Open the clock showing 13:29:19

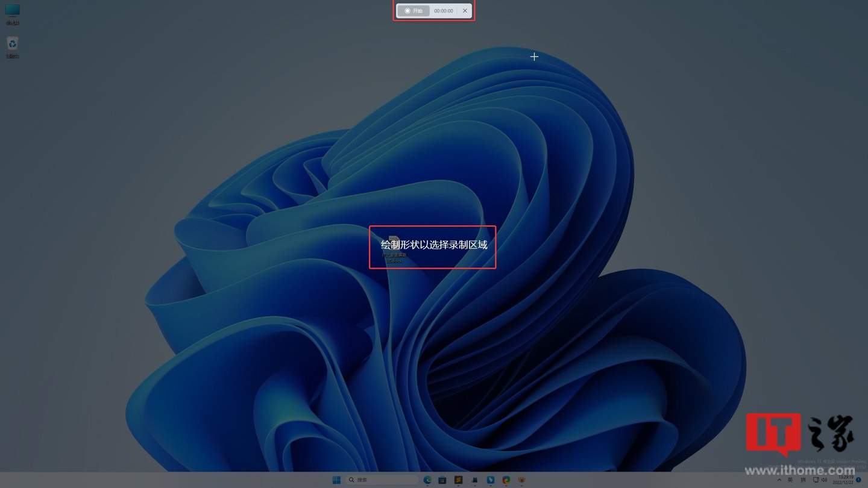tap(844, 480)
